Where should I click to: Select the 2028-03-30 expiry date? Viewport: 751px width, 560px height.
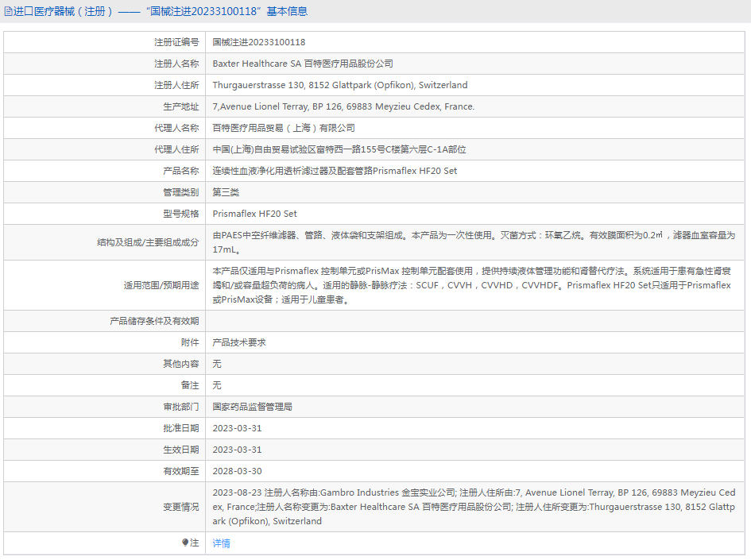pos(237,472)
